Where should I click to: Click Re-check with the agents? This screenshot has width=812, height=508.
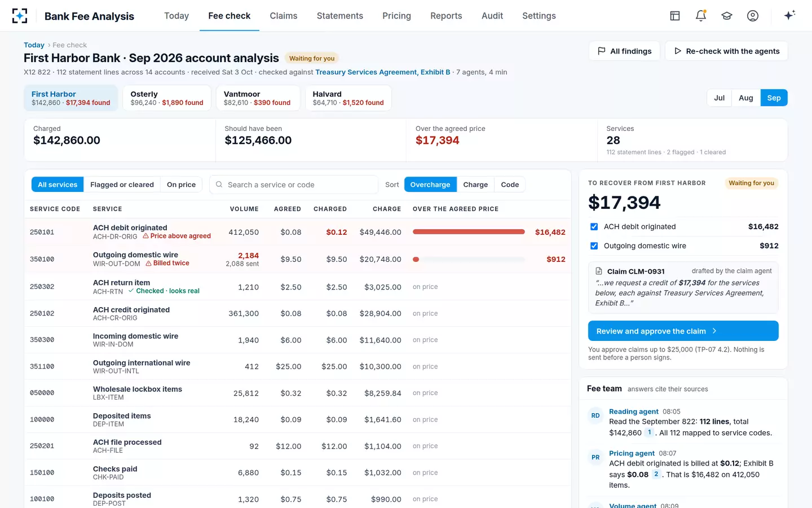726,51
